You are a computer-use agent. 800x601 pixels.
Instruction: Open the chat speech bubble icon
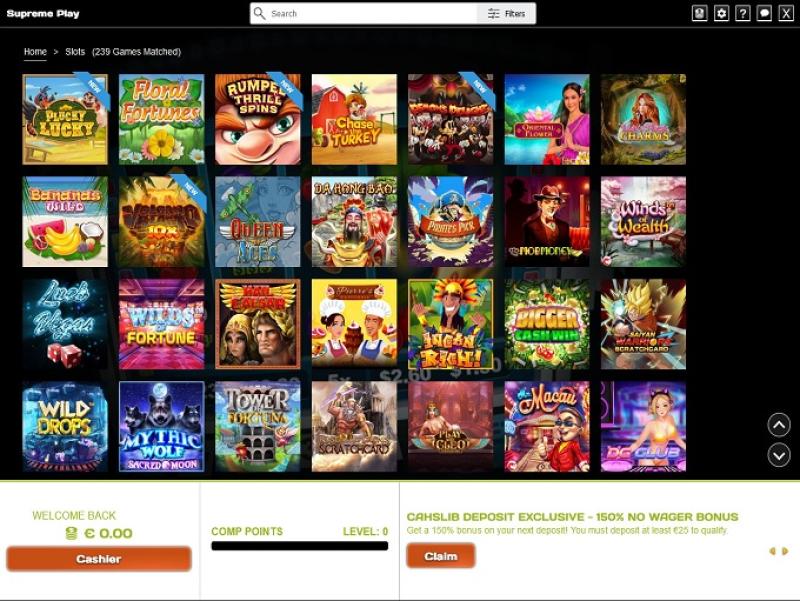coord(764,13)
